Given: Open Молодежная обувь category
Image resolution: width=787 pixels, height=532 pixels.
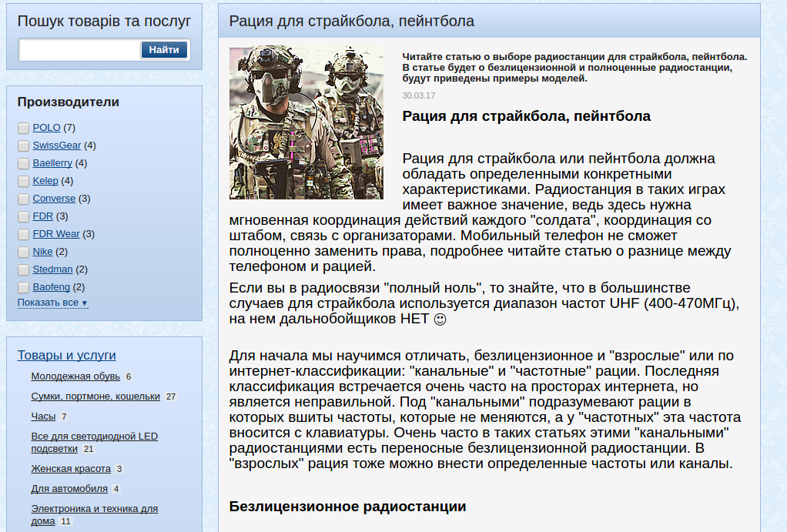Looking at the screenshot, I should pyautogui.click(x=75, y=376).
